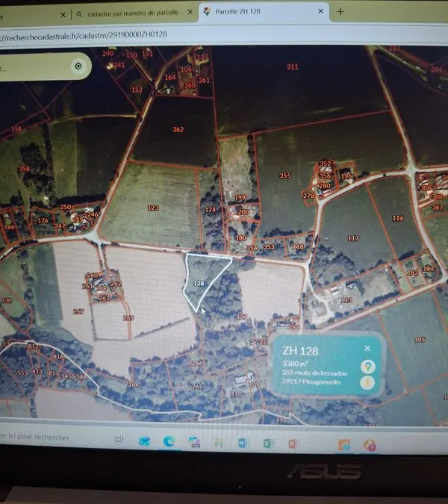Click parcel 265 label

coord(197,386)
